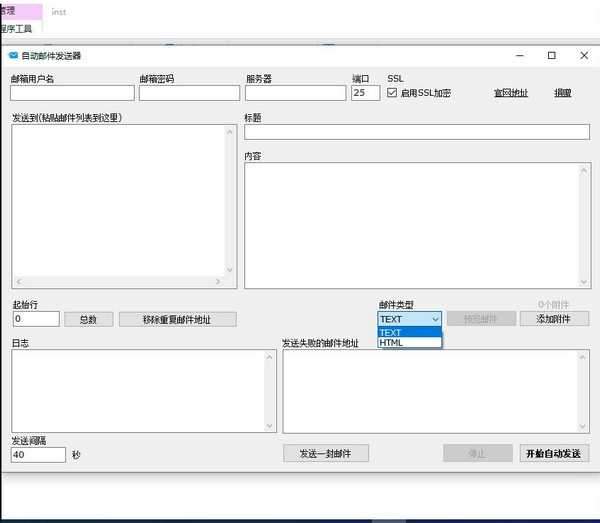Focus the 邮箱用户名 input field
The height and width of the screenshot is (523, 600).
(72, 93)
